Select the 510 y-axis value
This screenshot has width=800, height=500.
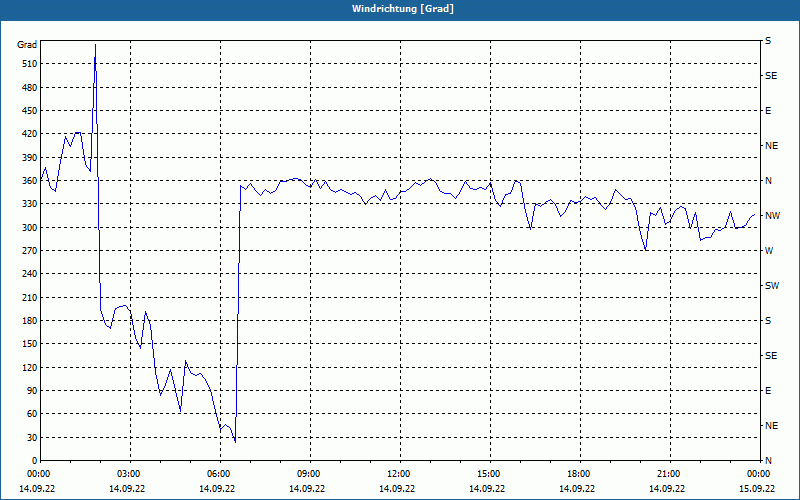coord(30,64)
